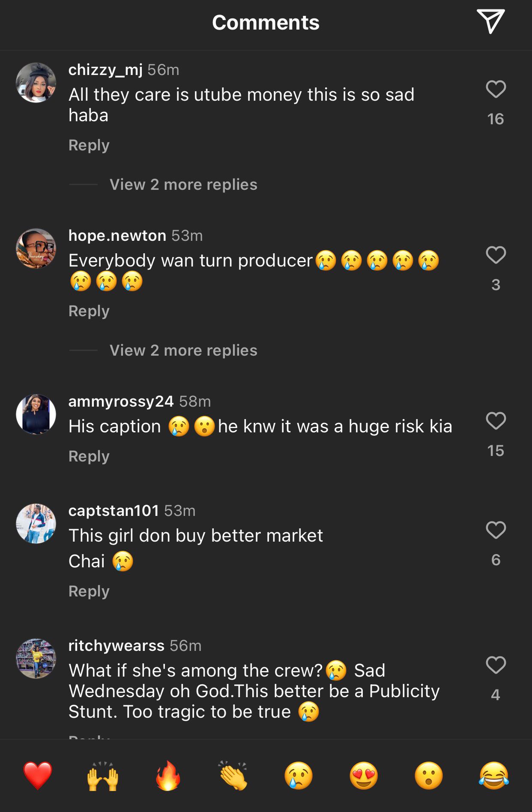Like ritchywearss's comment

pos(496,665)
